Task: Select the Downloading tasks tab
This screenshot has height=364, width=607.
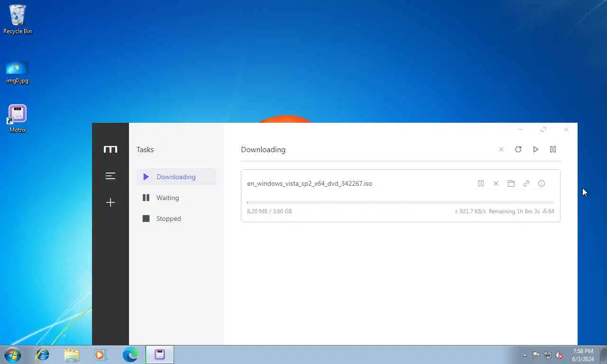Action: point(176,177)
